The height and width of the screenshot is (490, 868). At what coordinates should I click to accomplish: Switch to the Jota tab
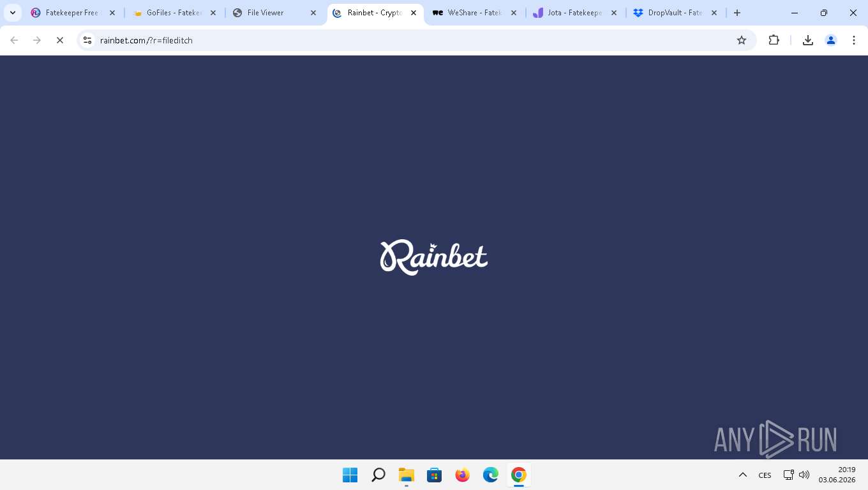[x=575, y=13]
